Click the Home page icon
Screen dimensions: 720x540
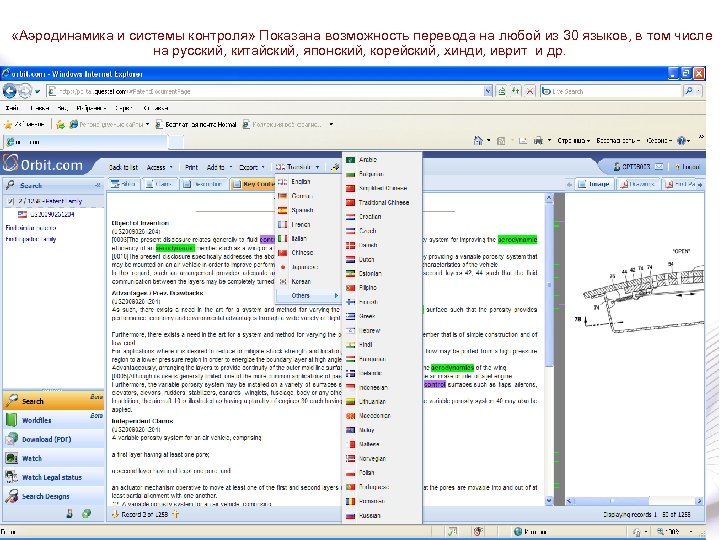pos(478,141)
